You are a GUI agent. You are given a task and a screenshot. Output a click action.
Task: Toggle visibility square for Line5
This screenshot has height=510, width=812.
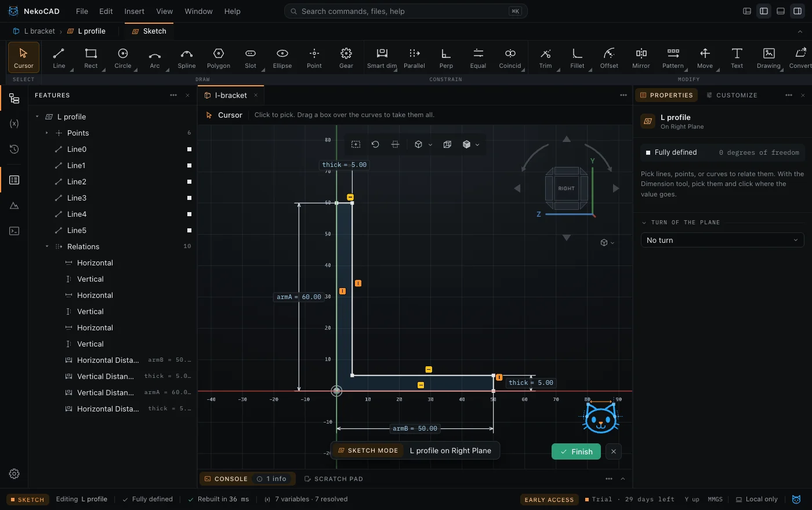tap(189, 231)
